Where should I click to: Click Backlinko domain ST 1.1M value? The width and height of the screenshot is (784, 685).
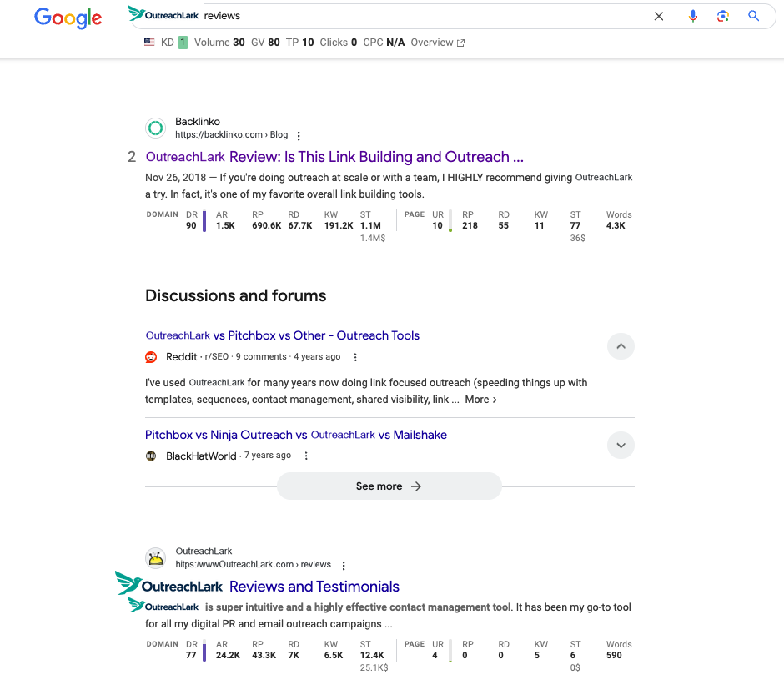click(370, 225)
